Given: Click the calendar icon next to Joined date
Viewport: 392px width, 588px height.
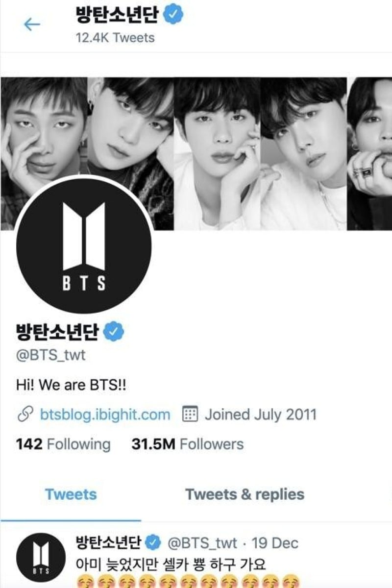Looking at the screenshot, I should pyautogui.click(x=190, y=415).
